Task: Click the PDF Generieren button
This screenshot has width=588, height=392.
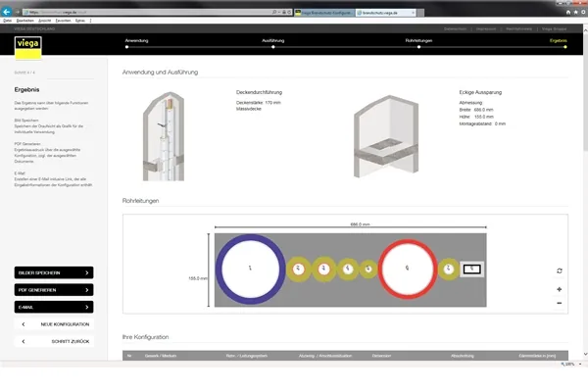Action: tap(54, 290)
